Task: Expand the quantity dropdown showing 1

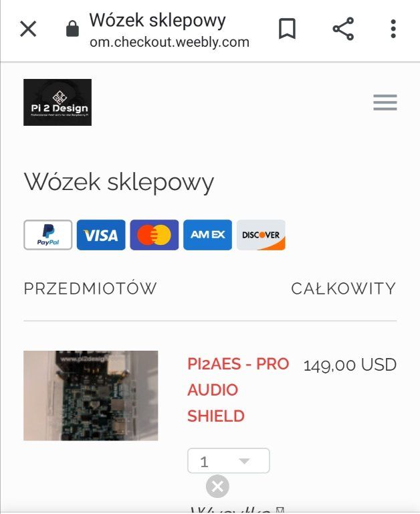Action: [x=229, y=461]
